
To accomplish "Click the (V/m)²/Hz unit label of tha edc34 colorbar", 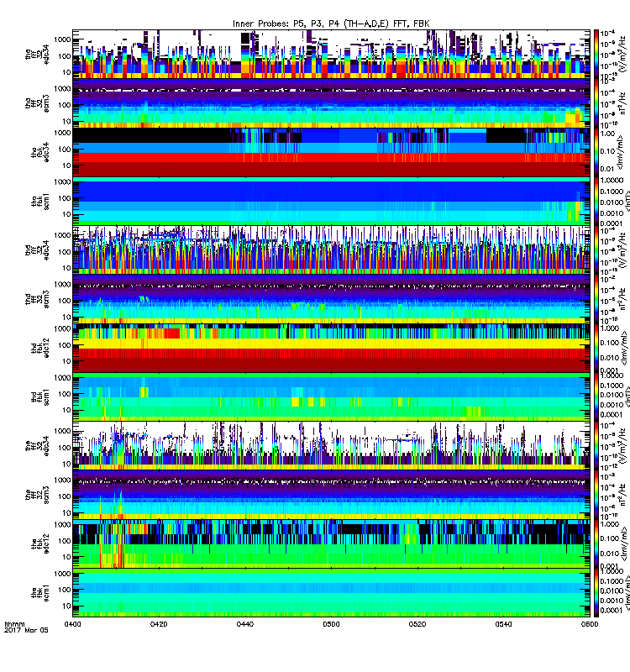I will (x=622, y=55).
